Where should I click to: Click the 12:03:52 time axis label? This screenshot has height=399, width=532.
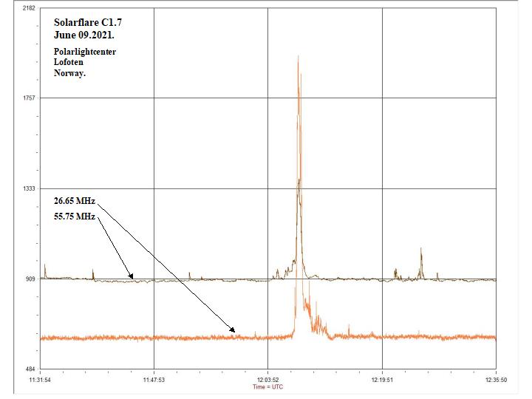pos(267,380)
